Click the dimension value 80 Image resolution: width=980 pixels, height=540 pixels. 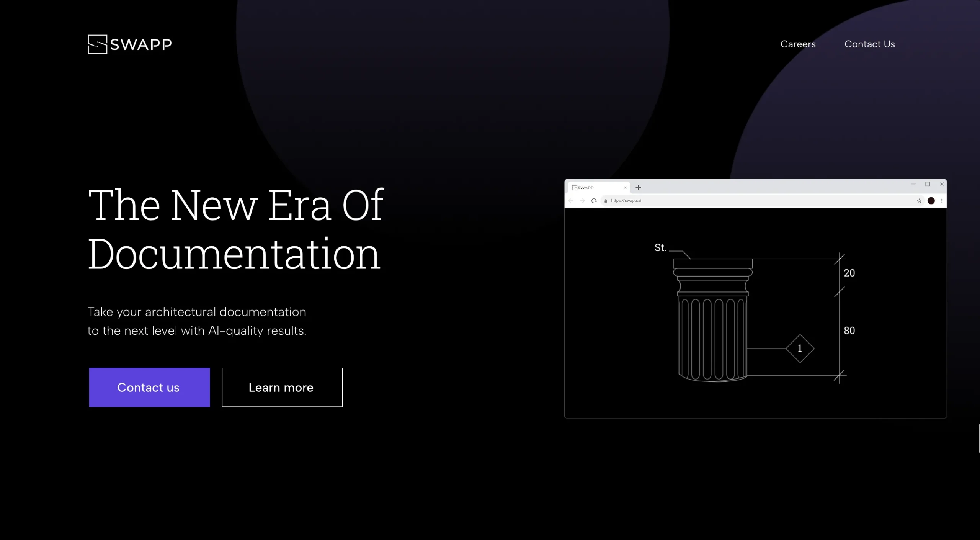(x=849, y=331)
